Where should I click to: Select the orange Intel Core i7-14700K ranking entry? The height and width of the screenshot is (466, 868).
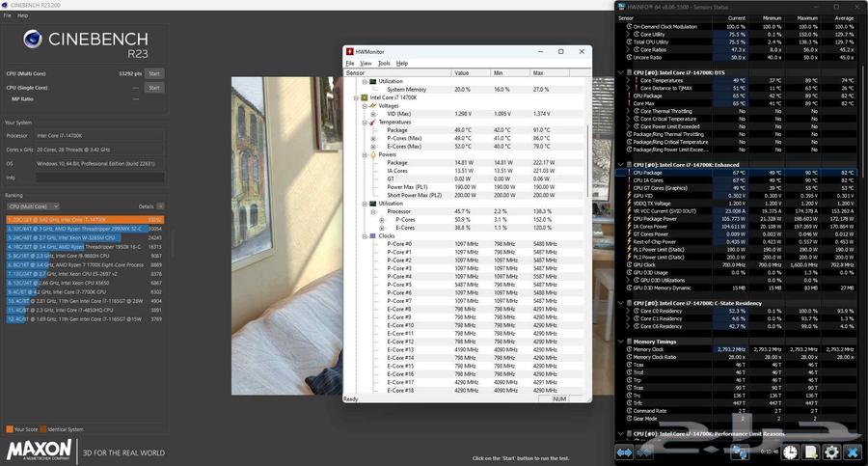(x=85, y=219)
